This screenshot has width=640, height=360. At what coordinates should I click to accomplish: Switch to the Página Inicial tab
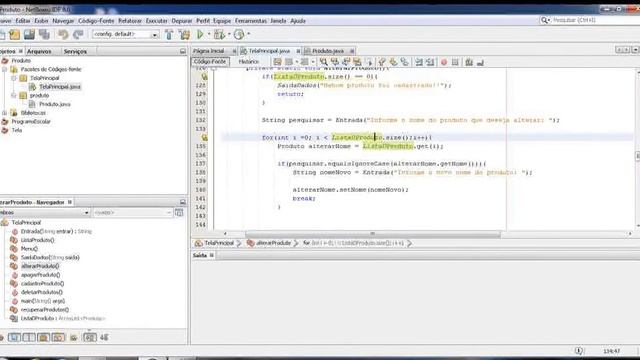(209, 51)
